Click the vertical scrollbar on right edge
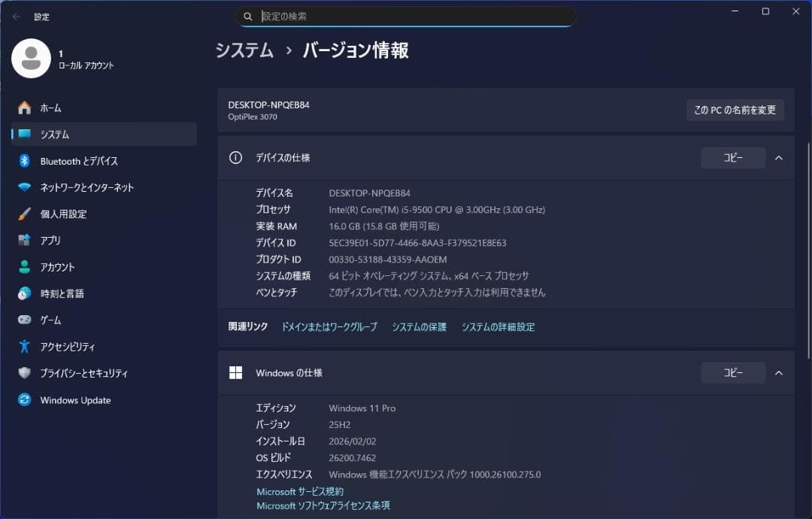Viewport: 812px width, 519px height. 808,251
